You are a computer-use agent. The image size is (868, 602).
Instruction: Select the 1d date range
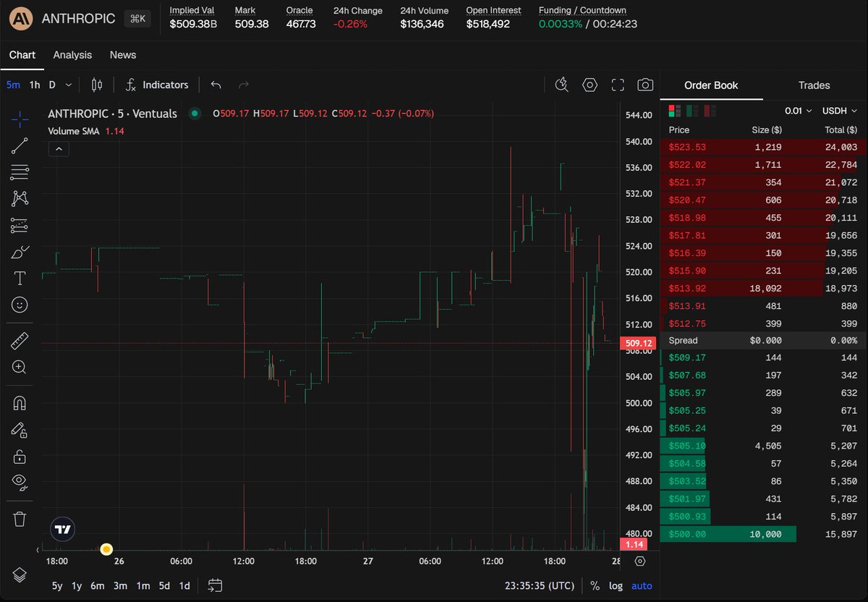coord(184,586)
